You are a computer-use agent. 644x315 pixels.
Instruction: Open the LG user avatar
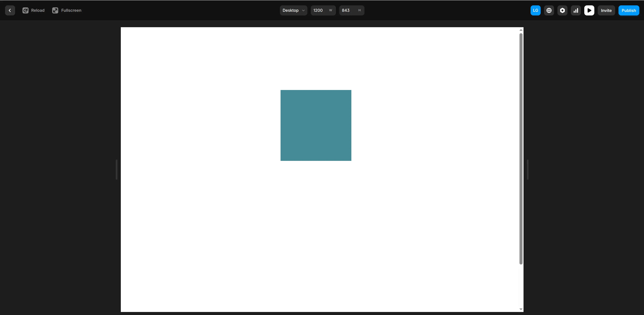point(535,10)
